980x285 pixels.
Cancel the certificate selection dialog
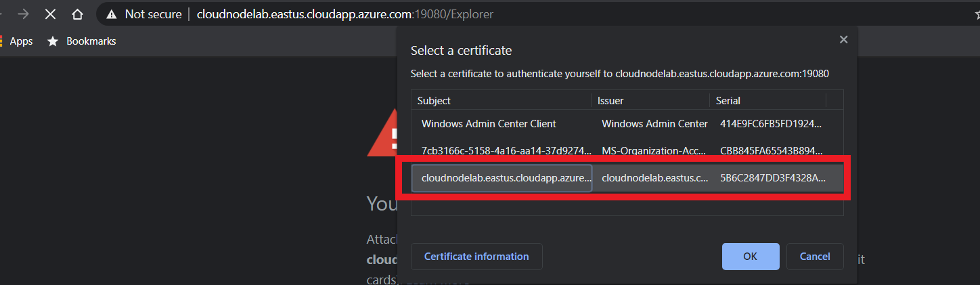tap(815, 257)
